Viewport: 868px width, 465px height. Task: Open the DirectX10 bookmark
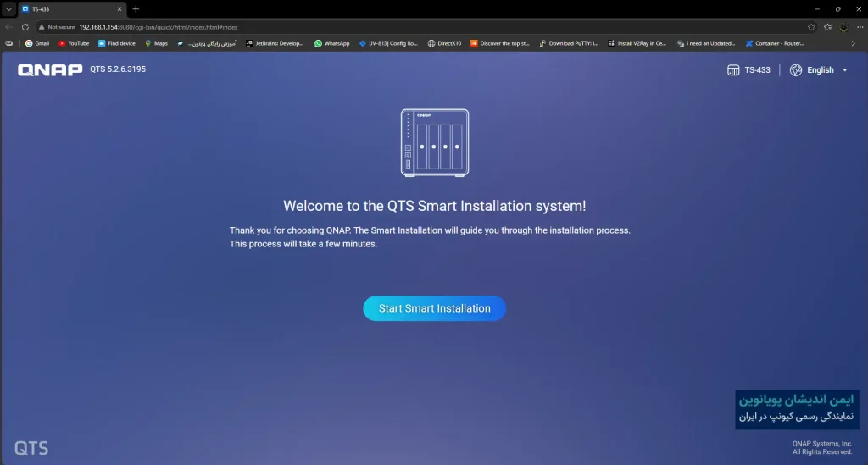tap(444, 43)
